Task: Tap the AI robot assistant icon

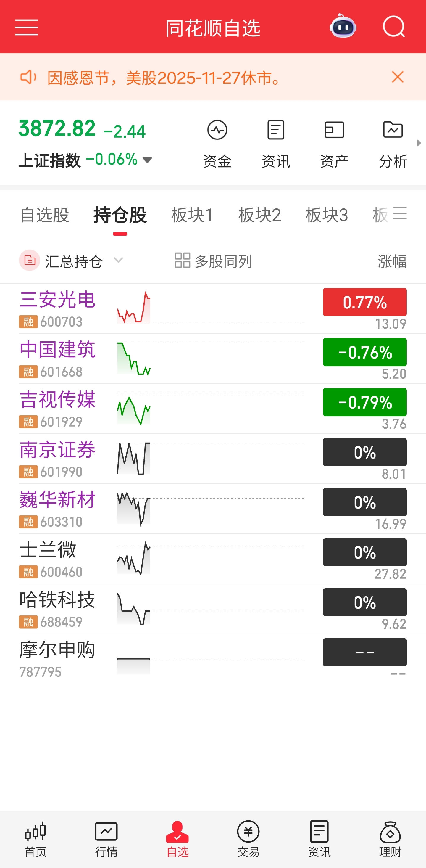Action: click(x=343, y=27)
